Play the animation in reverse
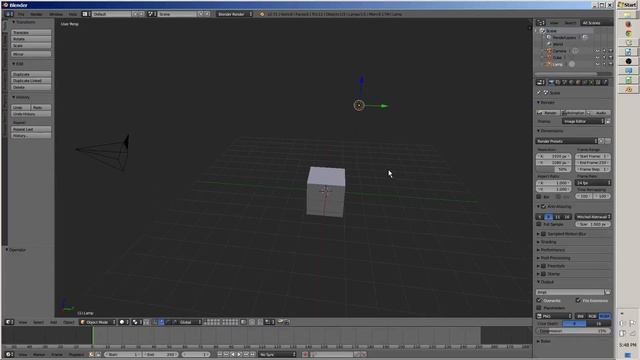Viewport: 640px width, 360px height. (x=233, y=354)
